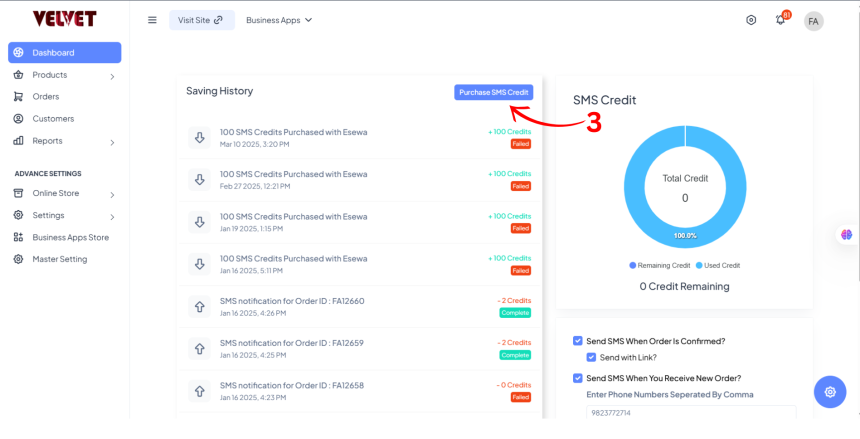The height and width of the screenshot is (439, 860).
Task: Click the Purchase SMS Credit button
Action: 493,92
